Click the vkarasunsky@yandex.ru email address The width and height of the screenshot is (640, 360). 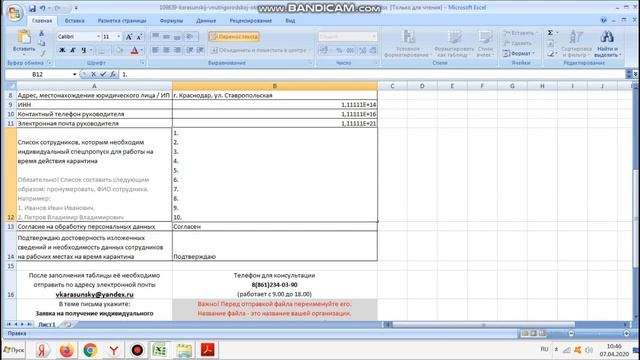94,294
